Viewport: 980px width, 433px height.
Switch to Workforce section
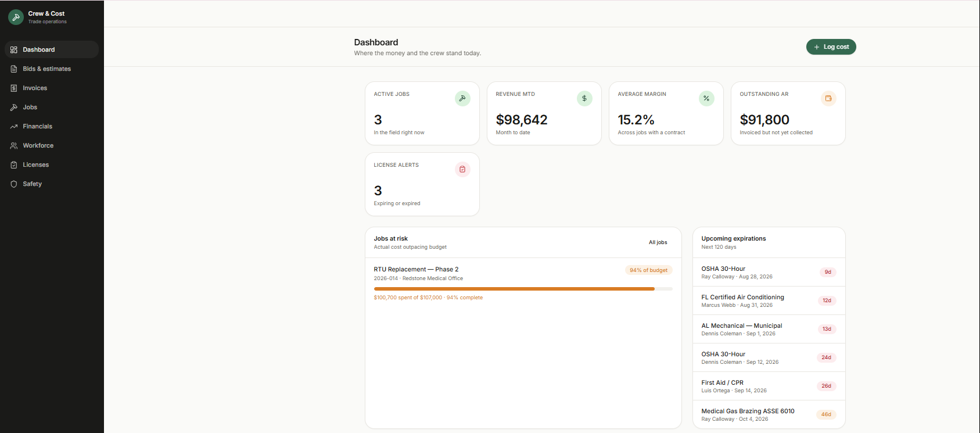[52, 145]
